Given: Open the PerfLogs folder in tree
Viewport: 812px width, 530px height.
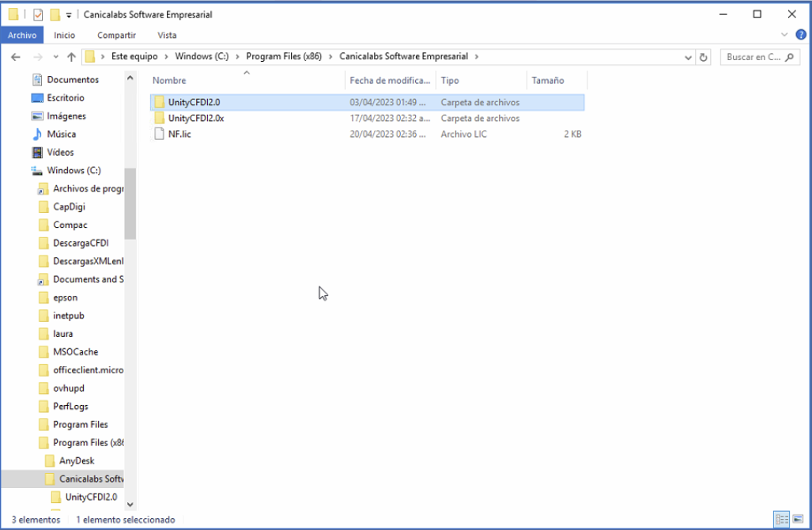Looking at the screenshot, I should (x=70, y=406).
